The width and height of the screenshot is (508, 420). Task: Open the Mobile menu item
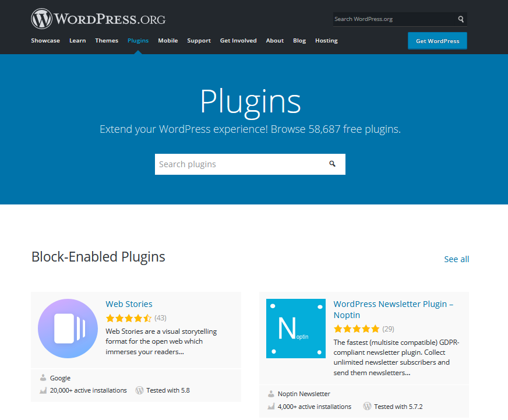coord(168,41)
